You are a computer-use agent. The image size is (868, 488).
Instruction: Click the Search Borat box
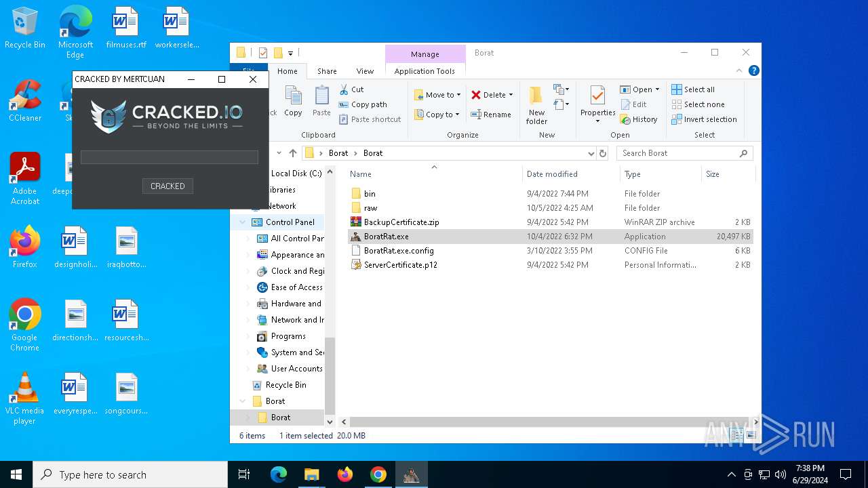pyautogui.click(x=684, y=153)
